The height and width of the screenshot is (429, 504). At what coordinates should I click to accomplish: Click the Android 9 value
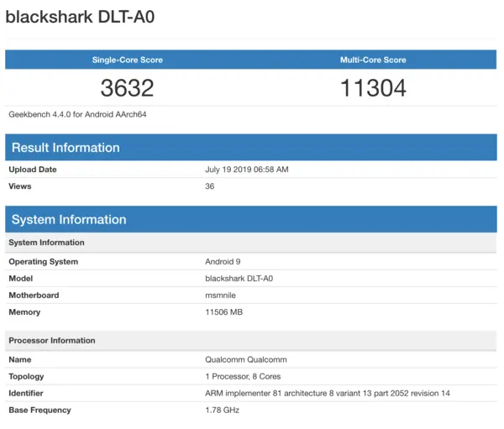[x=223, y=262]
